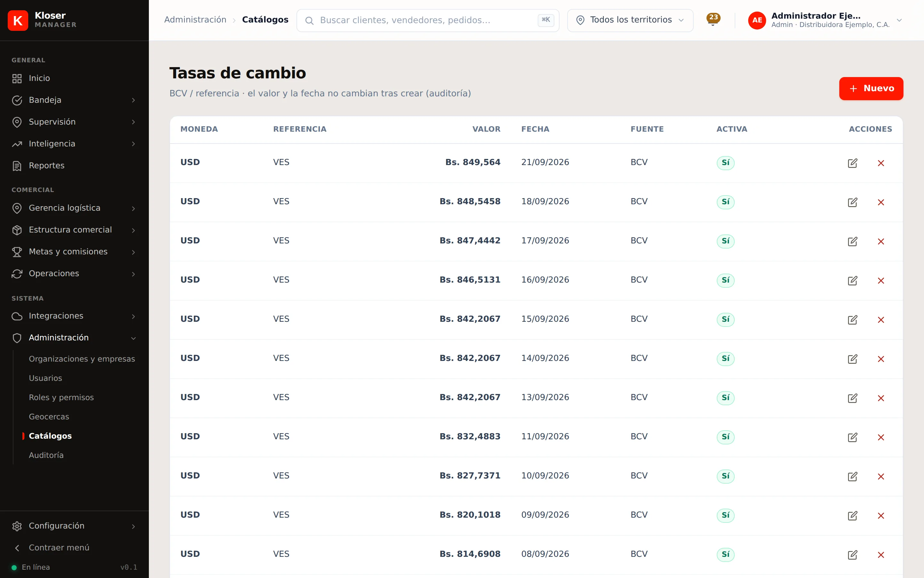Open Roles y permisos submenu item
Image resolution: width=924 pixels, height=578 pixels.
pyautogui.click(x=61, y=398)
